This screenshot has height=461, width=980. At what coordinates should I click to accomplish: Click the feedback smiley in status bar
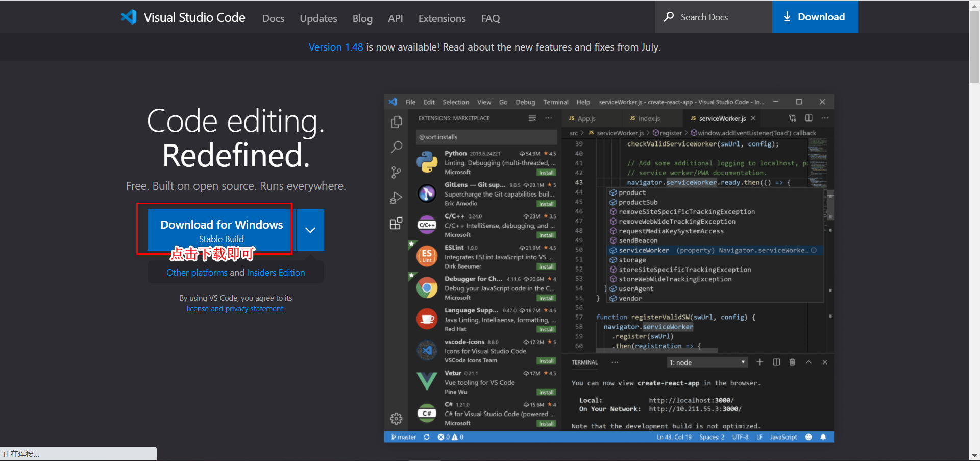[x=808, y=437]
